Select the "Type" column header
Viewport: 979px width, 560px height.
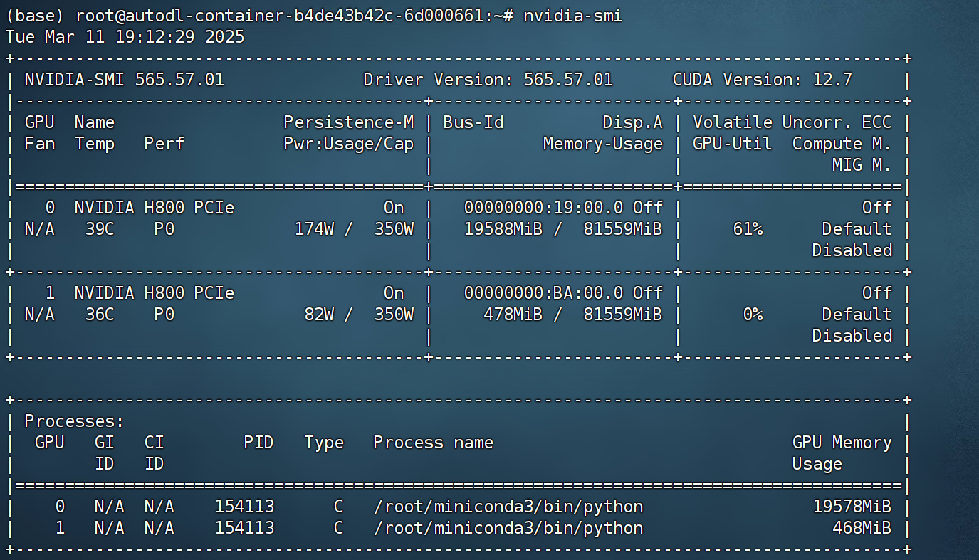[324, 443]
